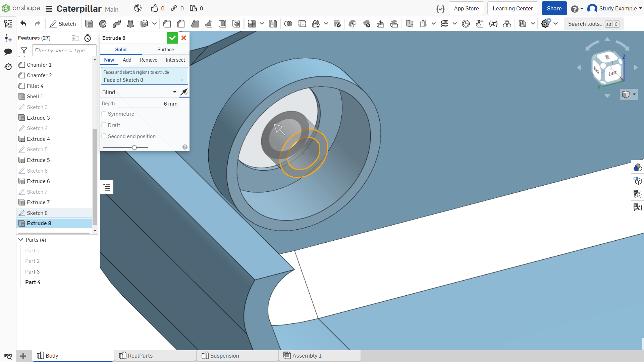Expand the custom features gear dropdown arrow

click(556, 23)
